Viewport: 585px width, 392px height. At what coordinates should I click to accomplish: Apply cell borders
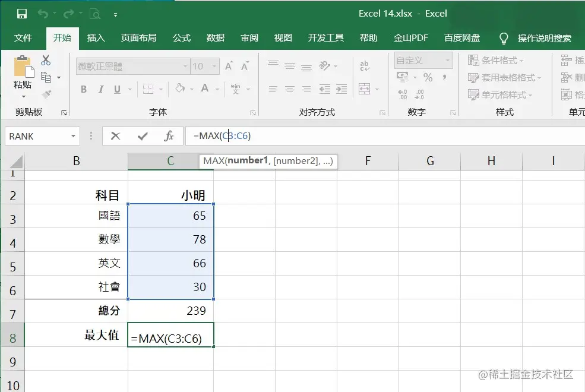tap(148, 89)
